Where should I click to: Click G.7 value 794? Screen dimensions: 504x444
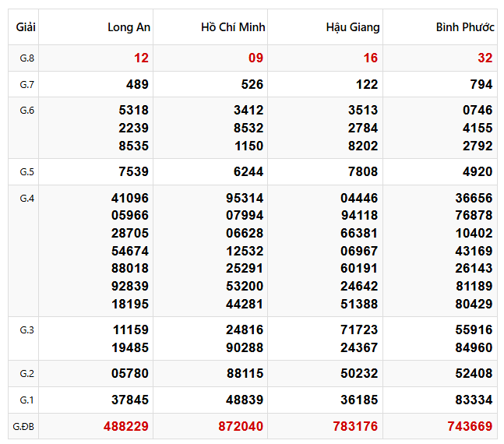pyautogui.click(x=481, y=85)
